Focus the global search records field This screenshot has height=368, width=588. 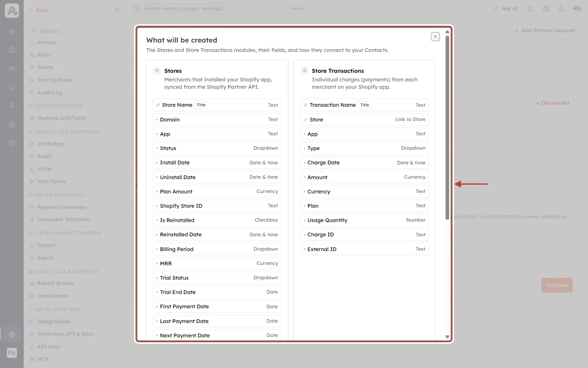click(x=220, y=9)
